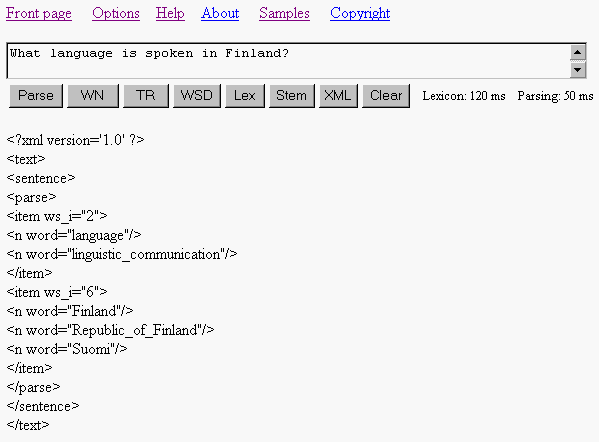Click the Lex button
Image resolution: width=599 pixels, height=442 pixels.
pyautogui.click(x=244, y=96)
